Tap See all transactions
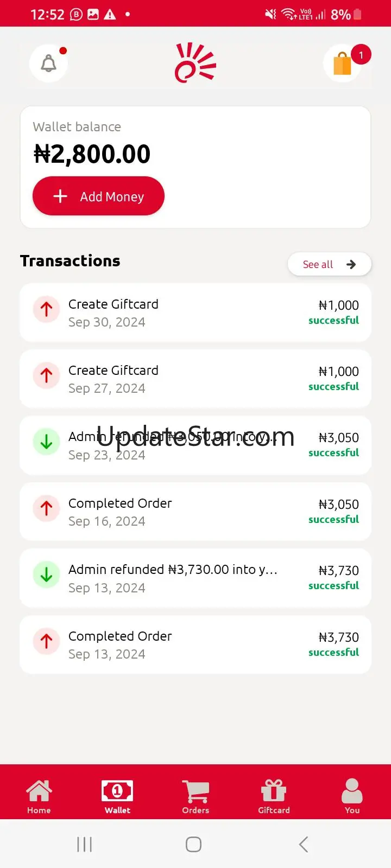This screenshot has width=391, height=868. point(329,264)
